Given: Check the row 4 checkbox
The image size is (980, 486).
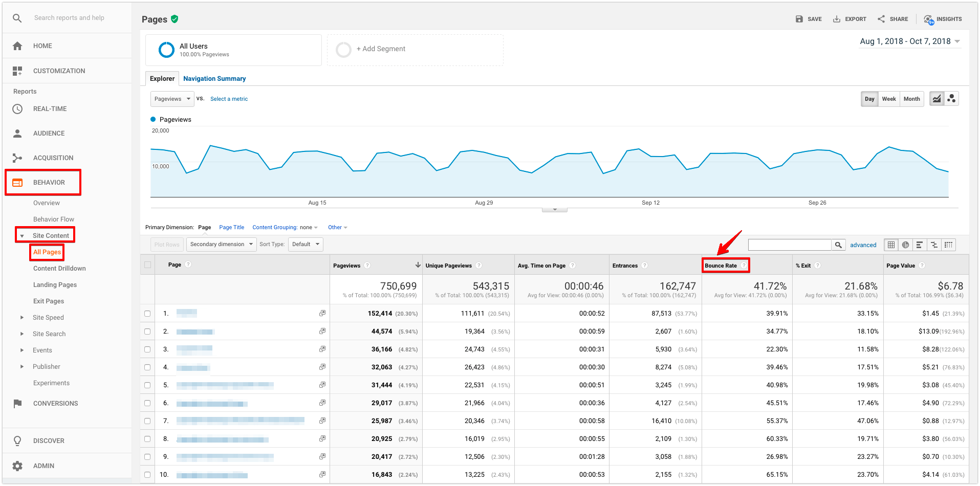Looking at the screenshot, I should coord(147,367).
